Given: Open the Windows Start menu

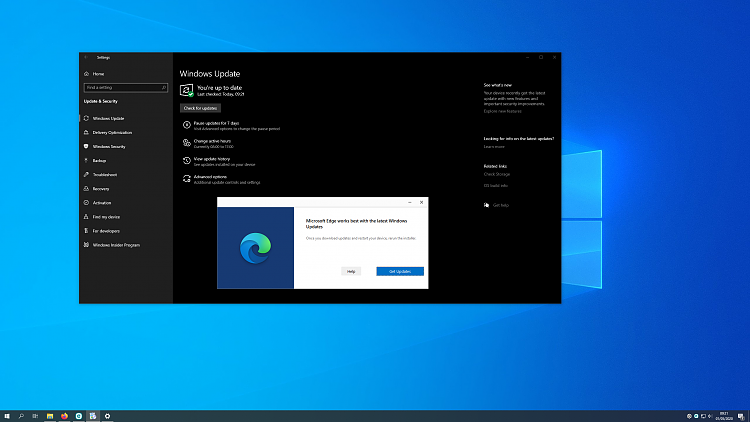Looking at the screenshot, I should [x=7, y=416].
